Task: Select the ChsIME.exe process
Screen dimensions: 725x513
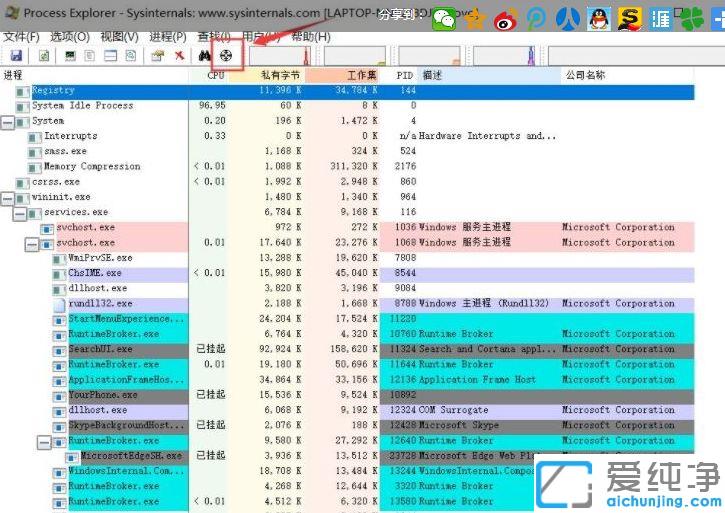Action: [95, 273]
